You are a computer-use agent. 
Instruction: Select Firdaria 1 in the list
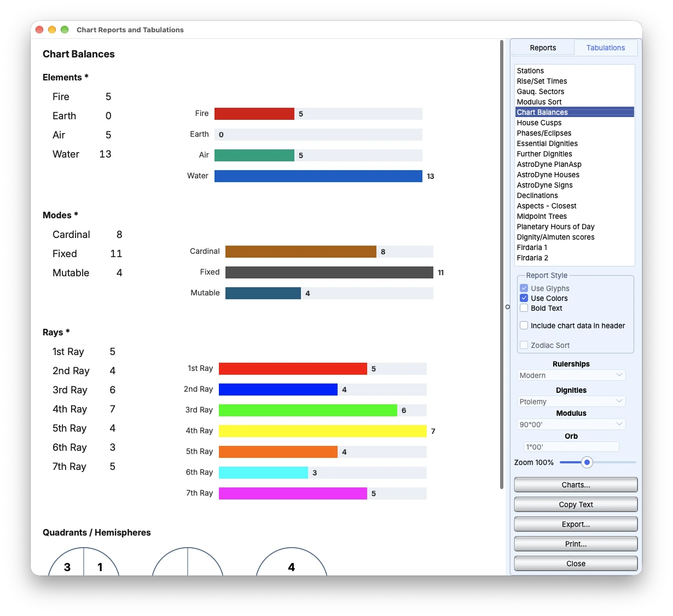pos(575,247)
